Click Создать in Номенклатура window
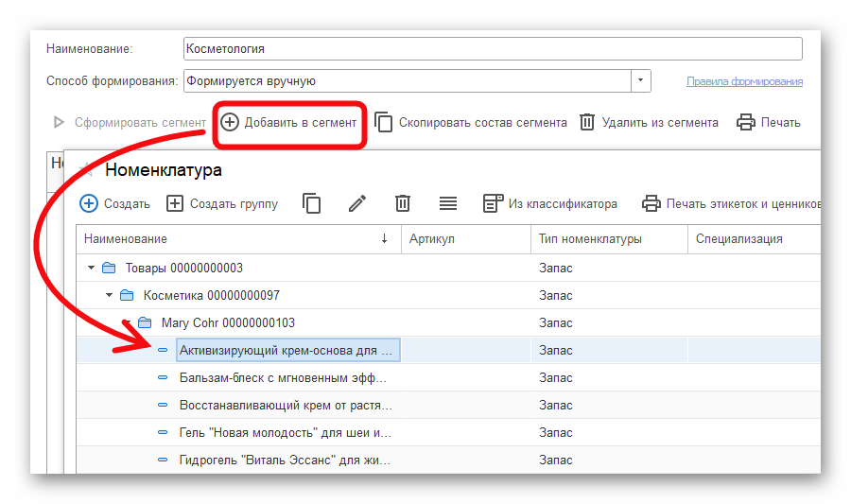851x504 pixels. (115, 204)
